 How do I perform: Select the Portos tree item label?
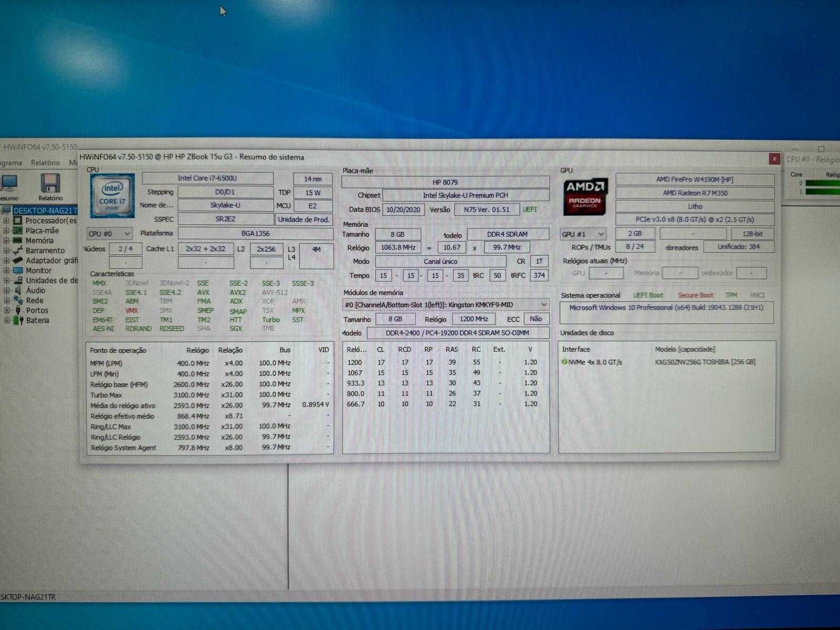pyautogui.click(x=37, y=310)
